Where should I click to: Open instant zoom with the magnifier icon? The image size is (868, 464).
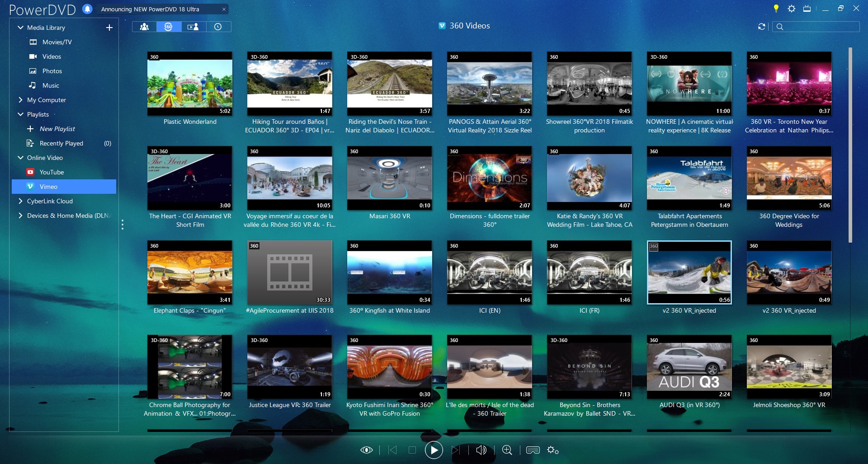tap(507, 450)
